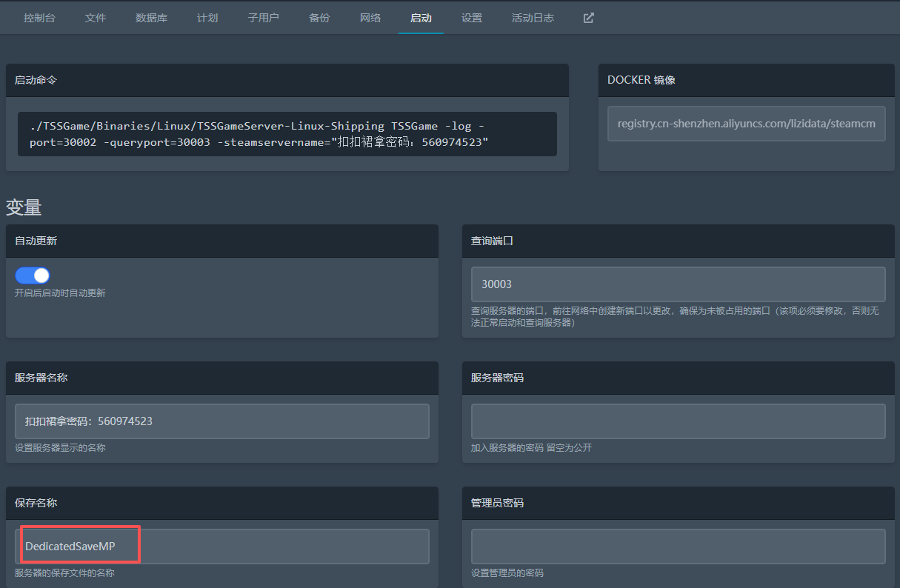Open the 网络 network tab

pos(370,18)
